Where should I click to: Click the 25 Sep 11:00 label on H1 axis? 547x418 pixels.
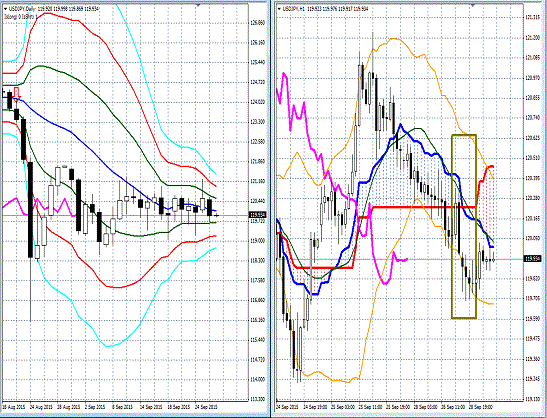coord(370,407)
